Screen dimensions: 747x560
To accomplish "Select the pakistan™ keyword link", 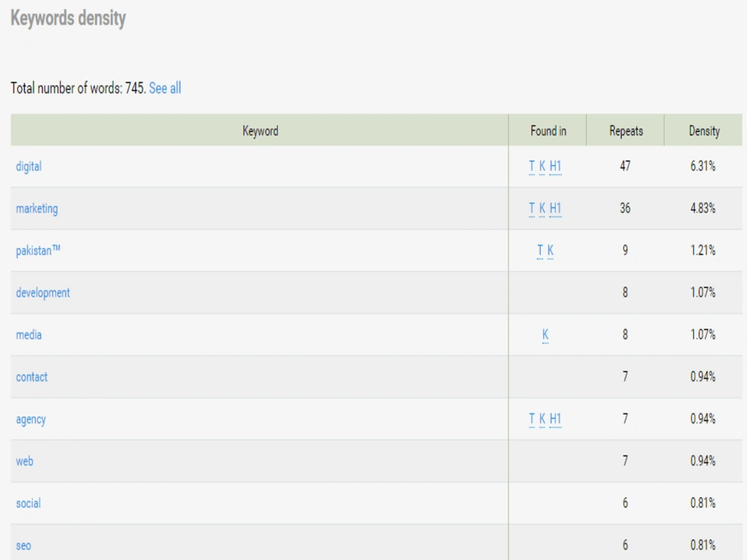I will [x=38, y=250].
